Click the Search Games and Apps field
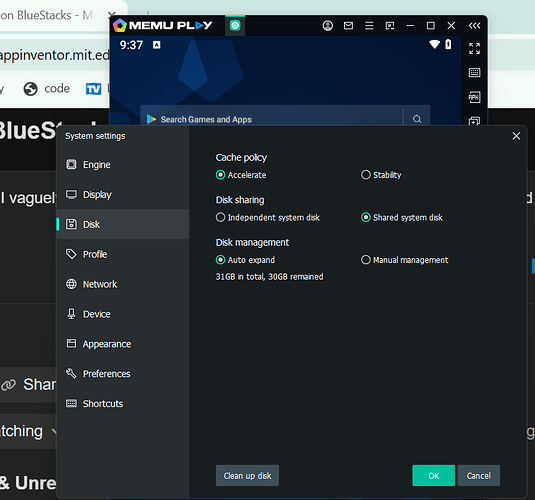Viewport: 535px width, 500px height. [271, 119]
